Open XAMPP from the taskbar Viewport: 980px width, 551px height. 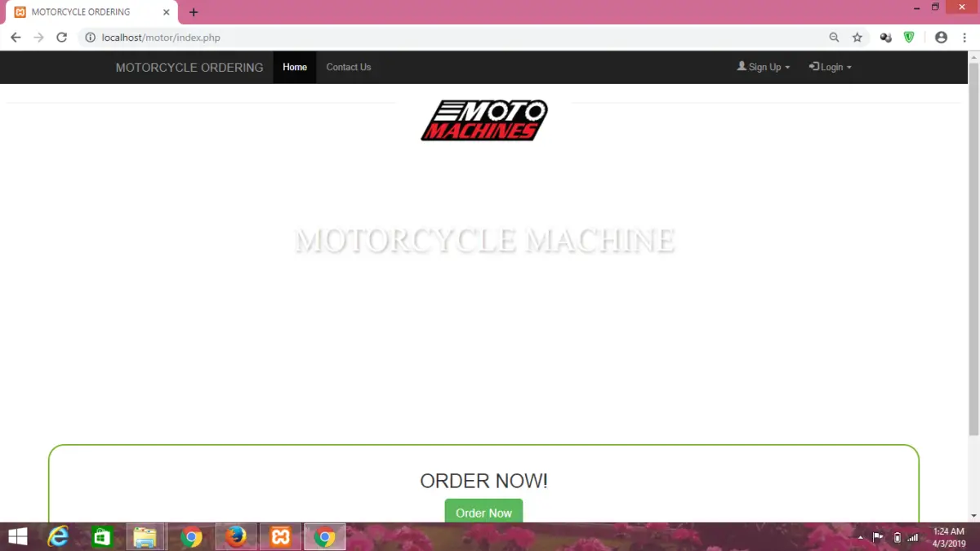point(281,537)
